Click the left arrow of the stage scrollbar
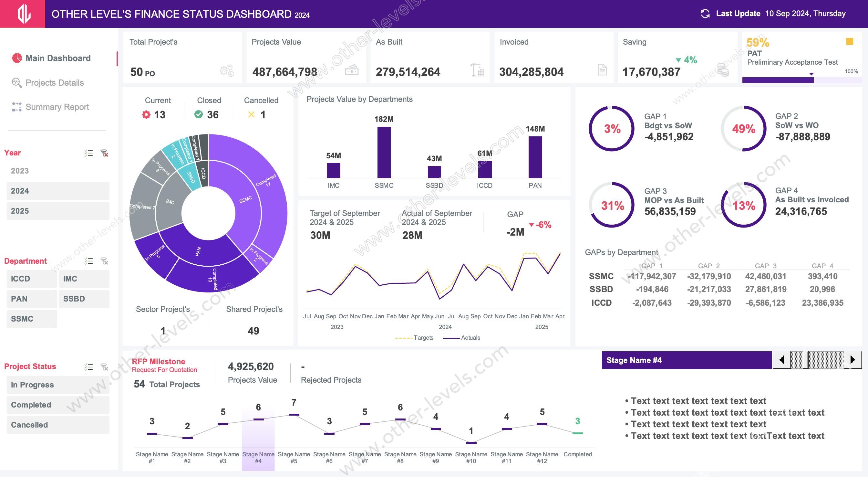 coord(782,360)
